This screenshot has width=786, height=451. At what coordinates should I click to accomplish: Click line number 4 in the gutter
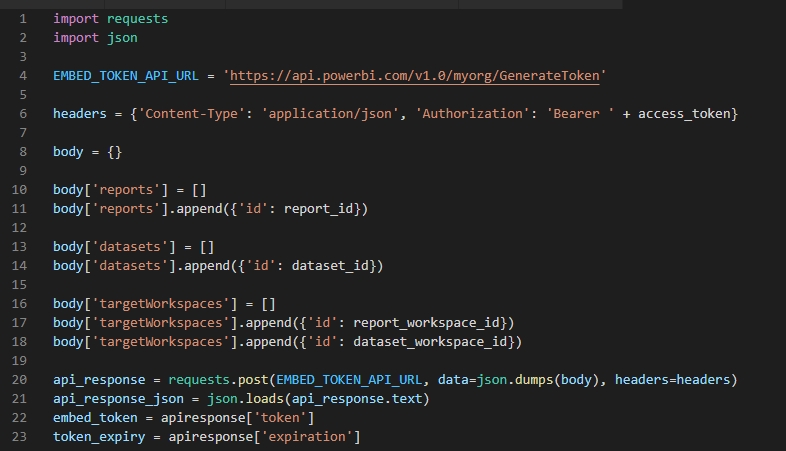23,76
